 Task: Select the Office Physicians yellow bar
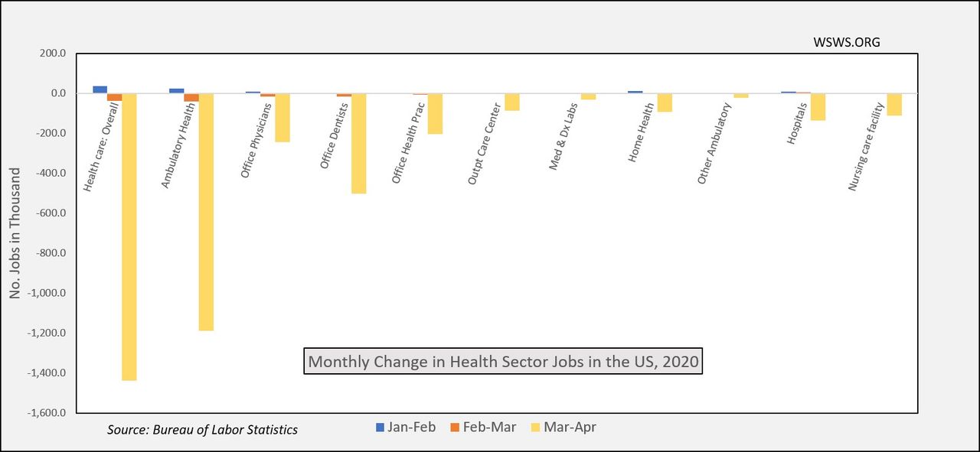pos(283,118)
